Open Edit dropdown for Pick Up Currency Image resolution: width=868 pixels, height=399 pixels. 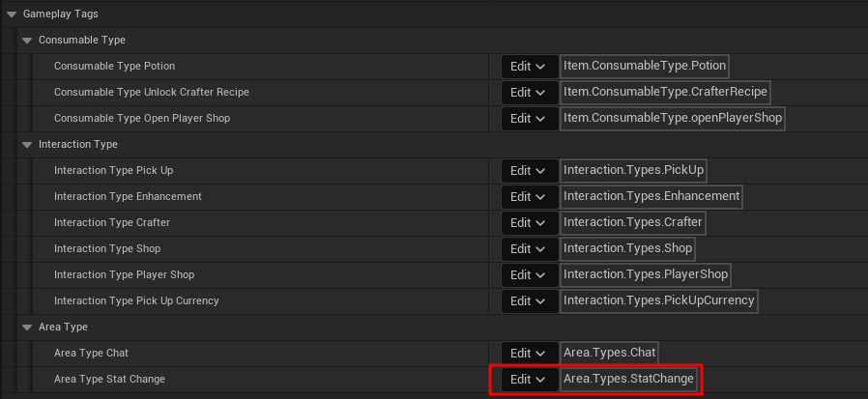530,301
